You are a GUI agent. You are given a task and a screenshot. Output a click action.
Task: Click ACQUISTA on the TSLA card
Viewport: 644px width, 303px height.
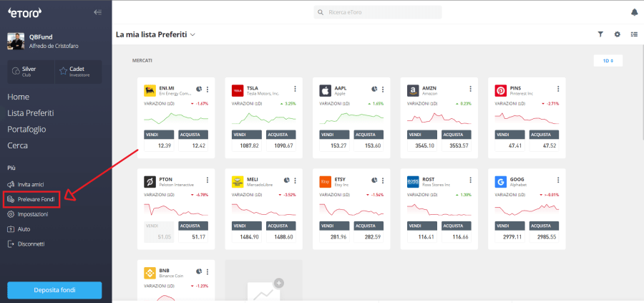281,135
